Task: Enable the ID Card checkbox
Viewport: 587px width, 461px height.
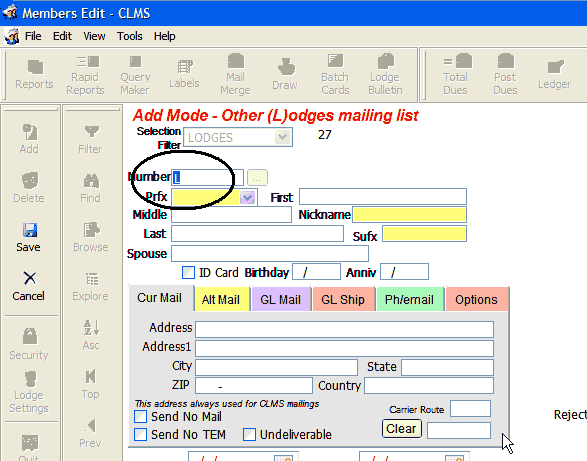Action: pyautogui.click(x=188, y=273)
